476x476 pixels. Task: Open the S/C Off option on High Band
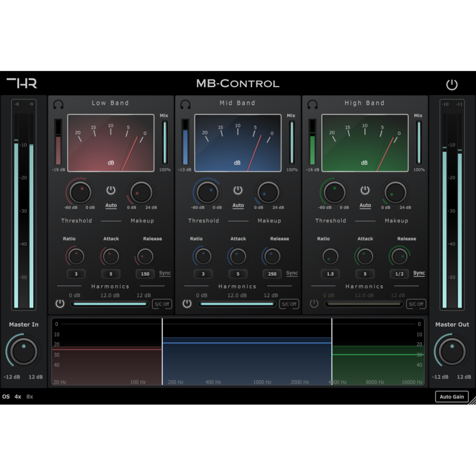pos(416,304)
